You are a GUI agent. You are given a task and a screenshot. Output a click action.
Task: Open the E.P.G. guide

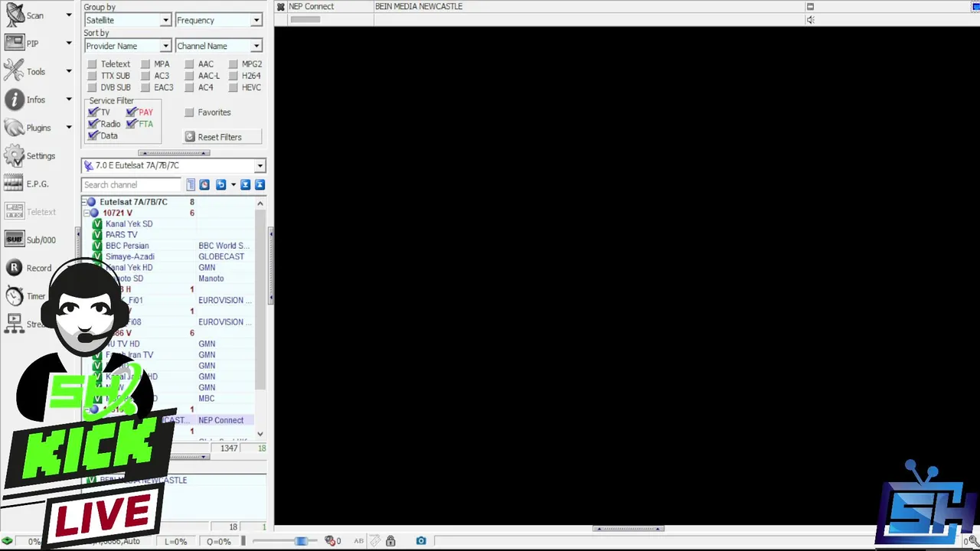pyautogui.click(x=26, y=184)
